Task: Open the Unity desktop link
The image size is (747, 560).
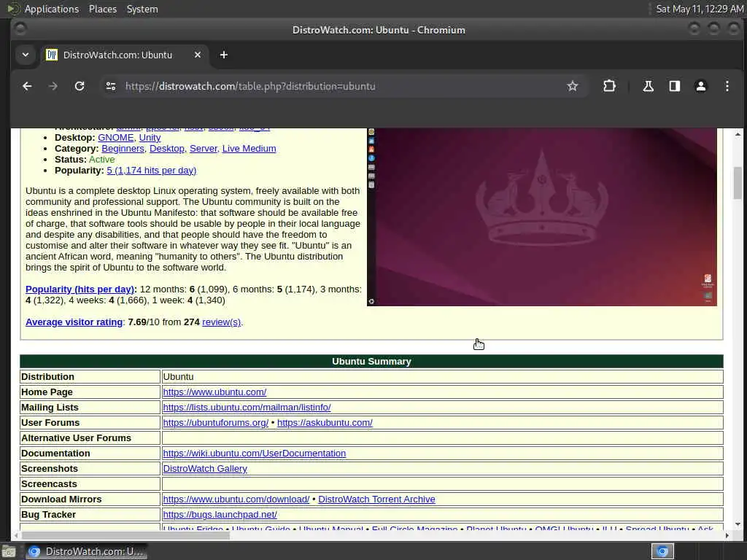Action: pyautogui.click(x=150, y=138)
